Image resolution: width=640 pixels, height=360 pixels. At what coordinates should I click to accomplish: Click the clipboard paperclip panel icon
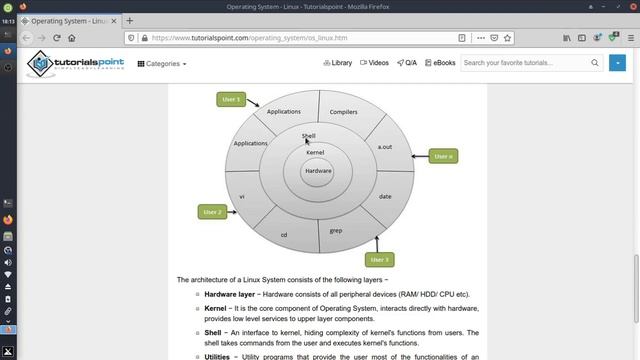tap(8, 311)
